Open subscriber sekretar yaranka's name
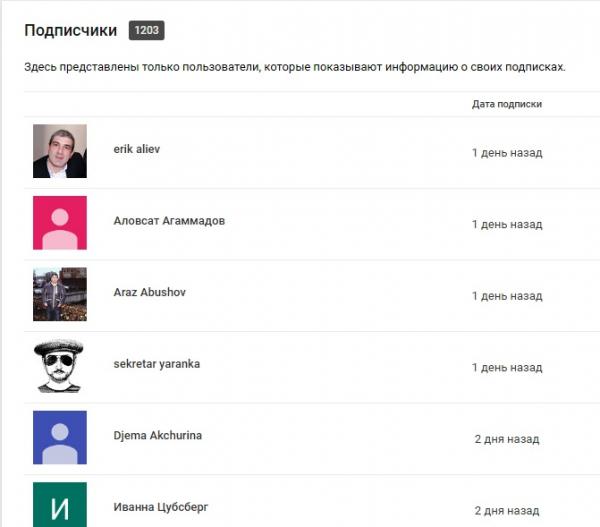The image size is (600, 527). [x=157, y=364]
